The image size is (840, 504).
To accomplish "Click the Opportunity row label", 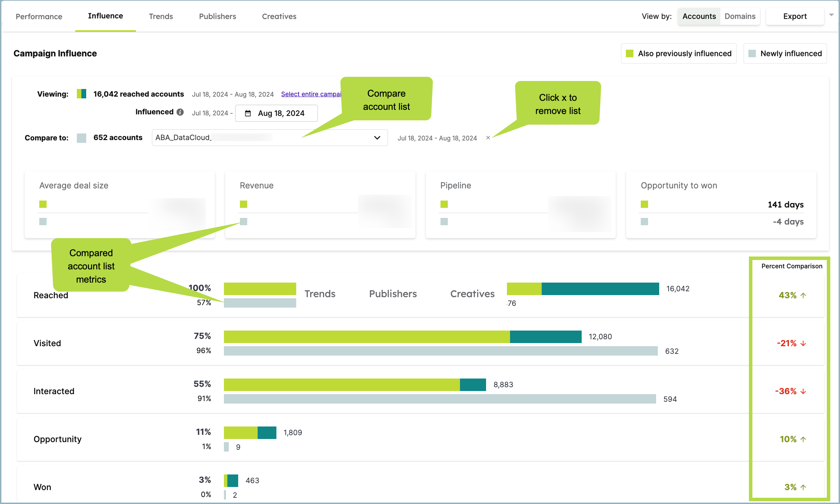I will pyautogui.click(x=57, y=439).
